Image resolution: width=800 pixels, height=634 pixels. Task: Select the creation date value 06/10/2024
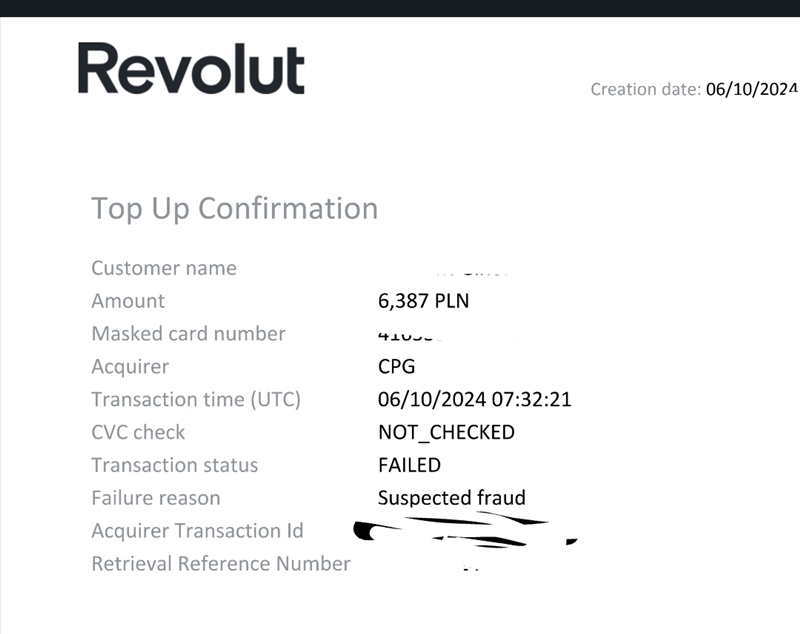(751, 89)
